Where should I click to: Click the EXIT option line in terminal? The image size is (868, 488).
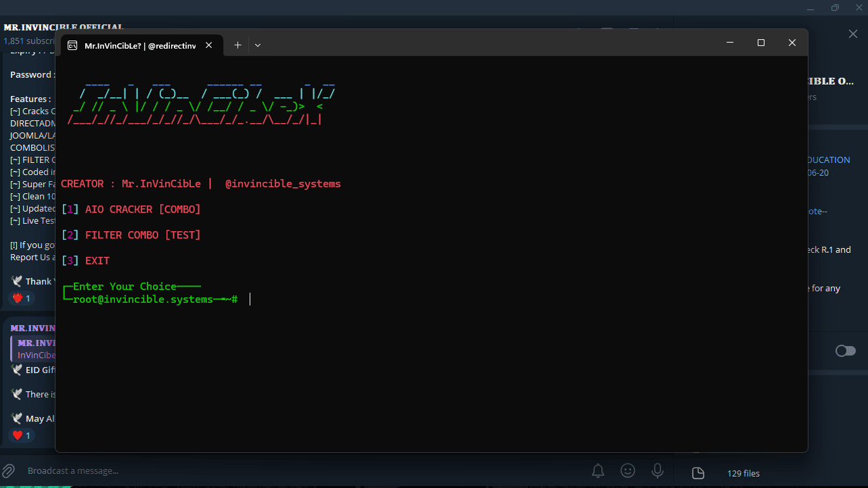85,261
